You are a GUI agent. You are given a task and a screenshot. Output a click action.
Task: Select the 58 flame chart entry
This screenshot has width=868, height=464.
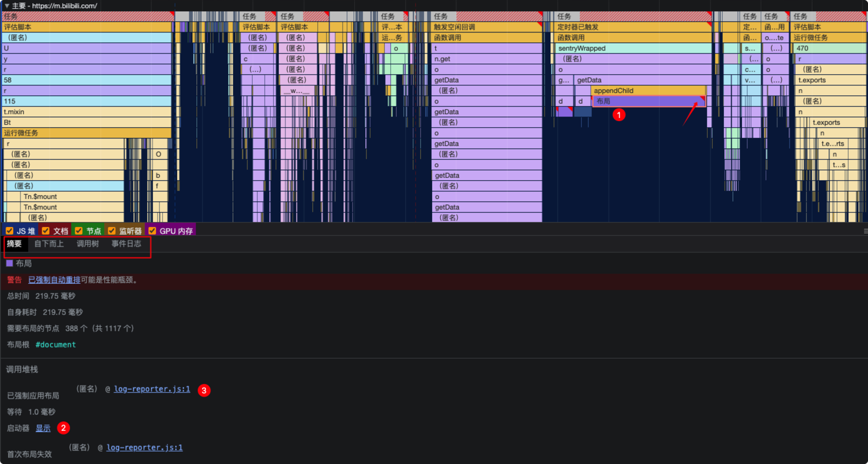[86, 80]
